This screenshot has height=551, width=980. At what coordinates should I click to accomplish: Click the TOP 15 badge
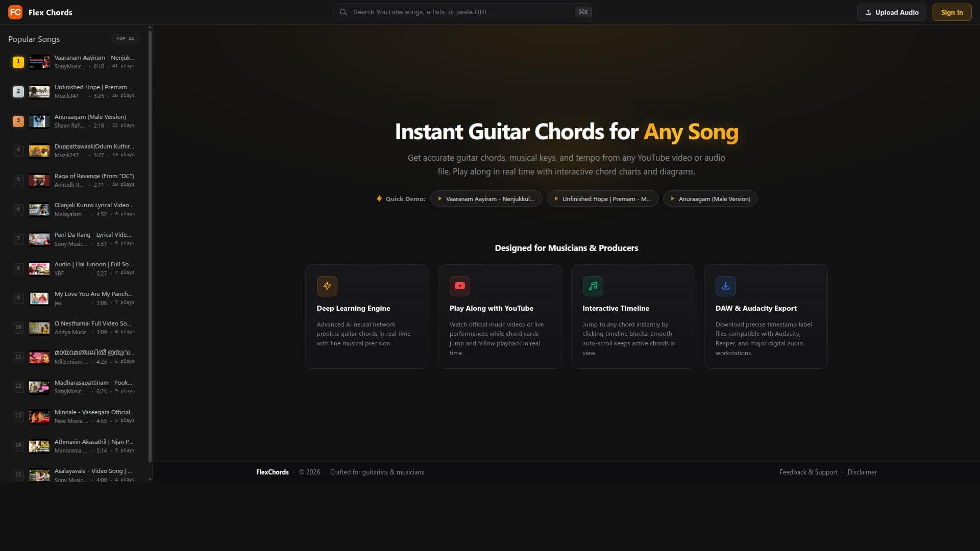point(126,39)
